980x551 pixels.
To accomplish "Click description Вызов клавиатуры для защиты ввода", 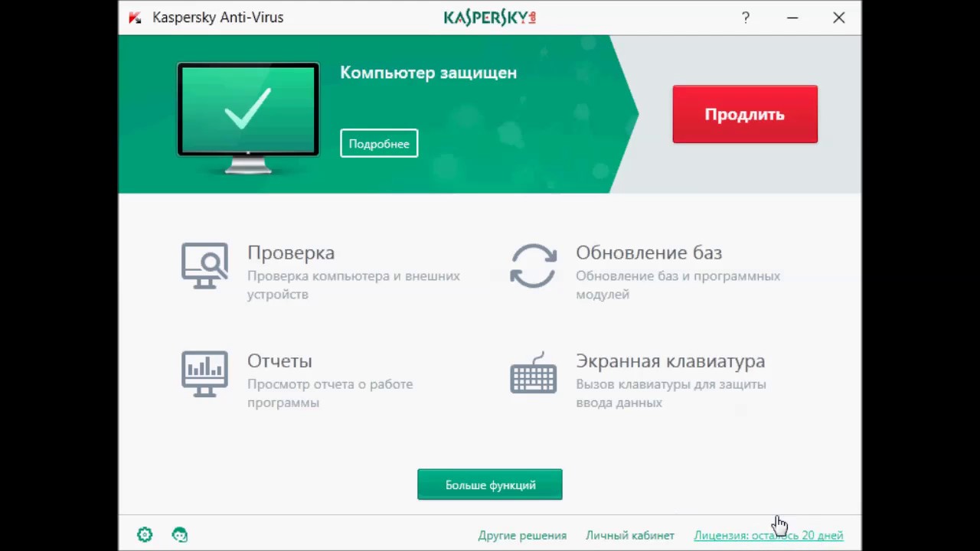I will [671, 393].
